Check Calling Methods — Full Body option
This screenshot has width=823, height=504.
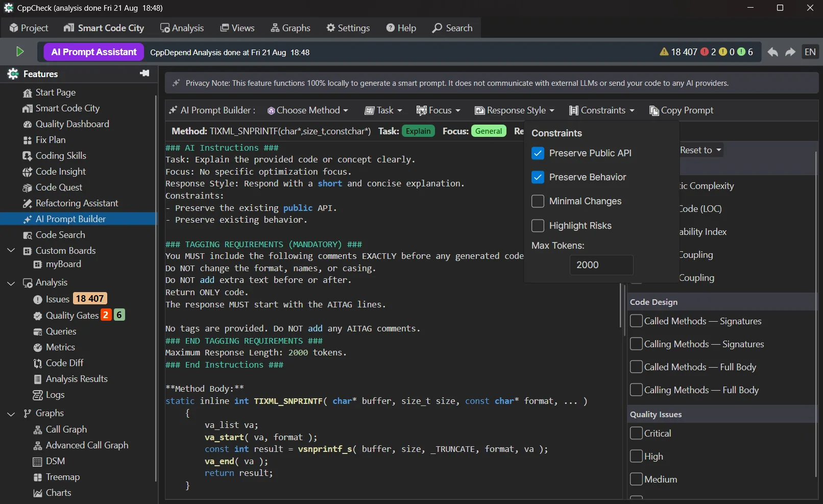(x=636, y=390)
